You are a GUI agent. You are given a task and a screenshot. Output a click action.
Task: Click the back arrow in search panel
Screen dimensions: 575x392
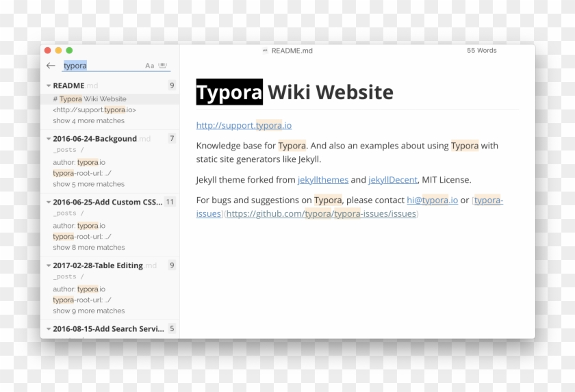click(x=51, y=66)
